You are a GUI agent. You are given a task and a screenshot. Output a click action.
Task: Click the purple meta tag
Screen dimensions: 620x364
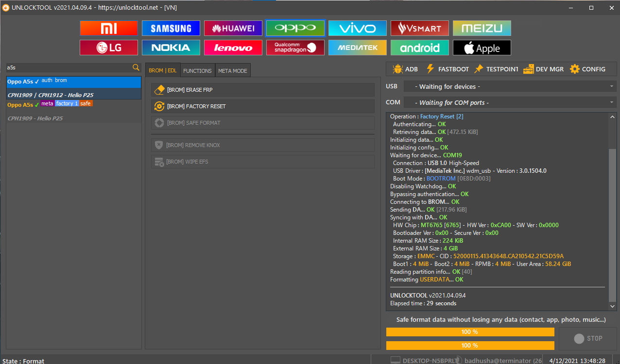tap(47, 103)
